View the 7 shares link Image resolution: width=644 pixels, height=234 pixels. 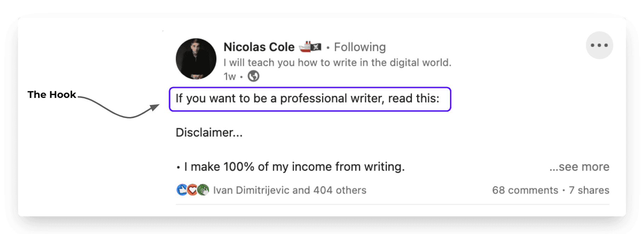589,190
